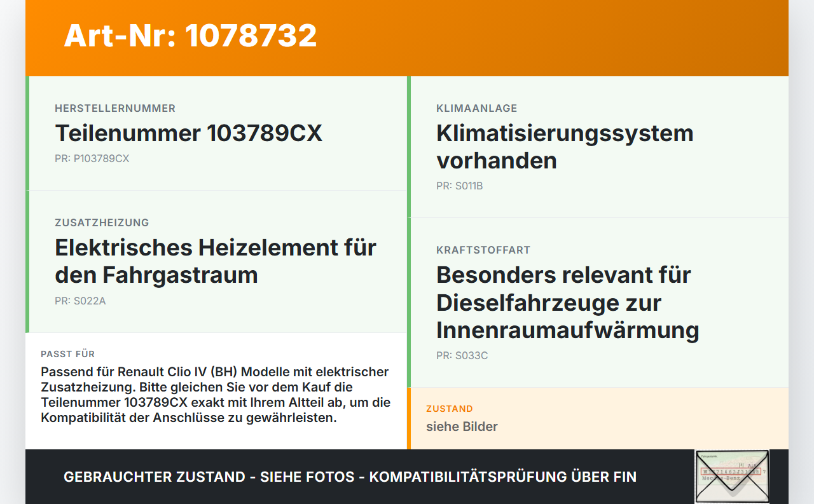Click the PR: S033C code
814x504 pixels.
[x=462, y=355]
